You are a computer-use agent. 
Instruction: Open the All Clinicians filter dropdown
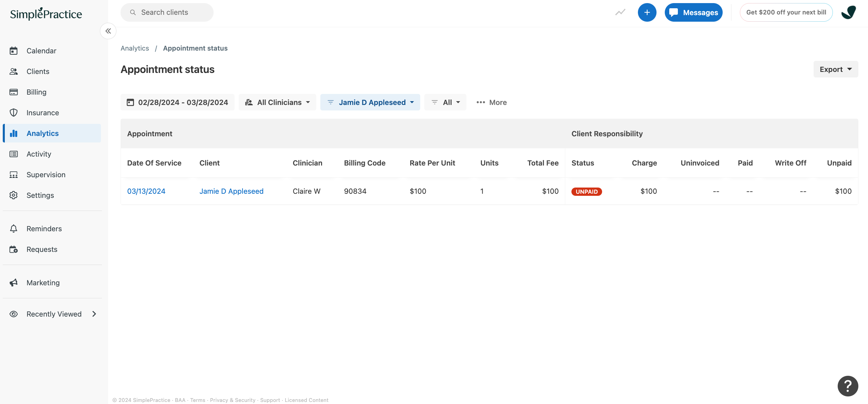point(277,102)
